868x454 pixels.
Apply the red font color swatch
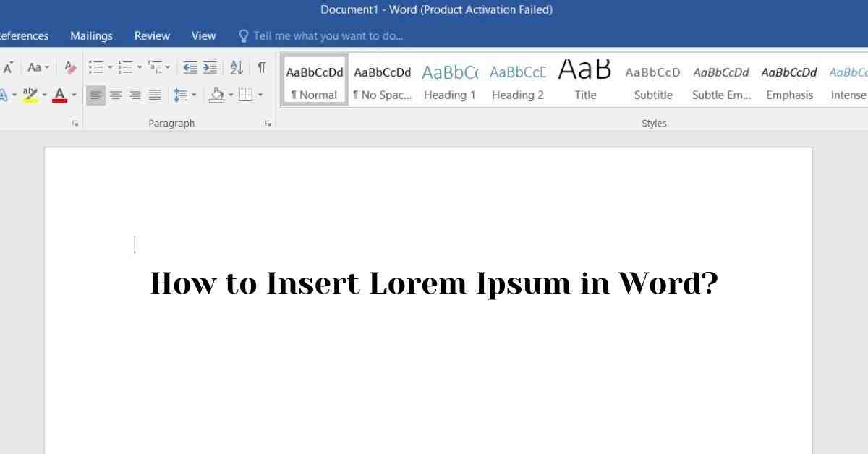59,95
